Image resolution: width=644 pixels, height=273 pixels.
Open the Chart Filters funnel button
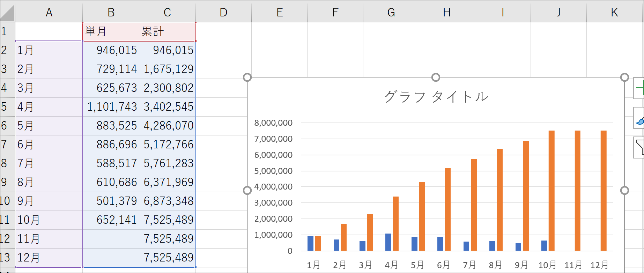click(639, 148)
